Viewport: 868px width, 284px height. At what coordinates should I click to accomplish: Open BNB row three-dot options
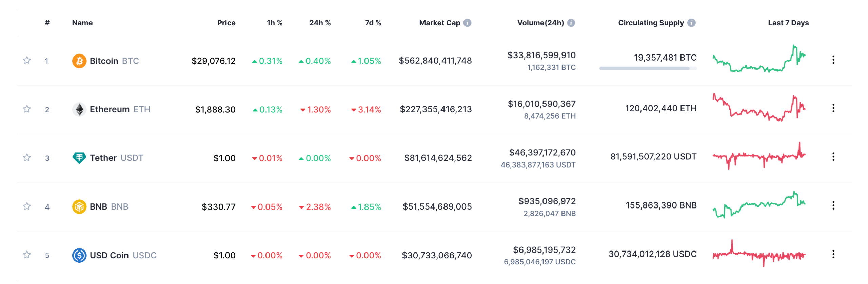pos(833,205)
